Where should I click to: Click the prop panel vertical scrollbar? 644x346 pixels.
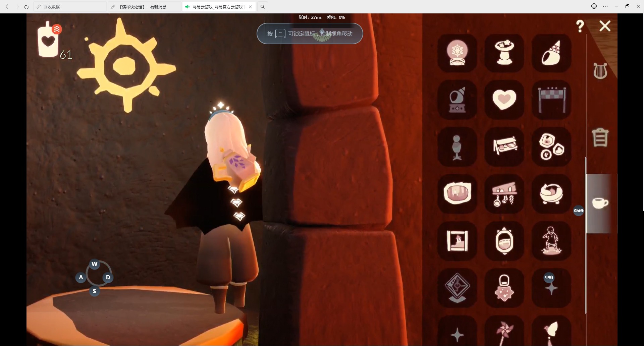586,235
